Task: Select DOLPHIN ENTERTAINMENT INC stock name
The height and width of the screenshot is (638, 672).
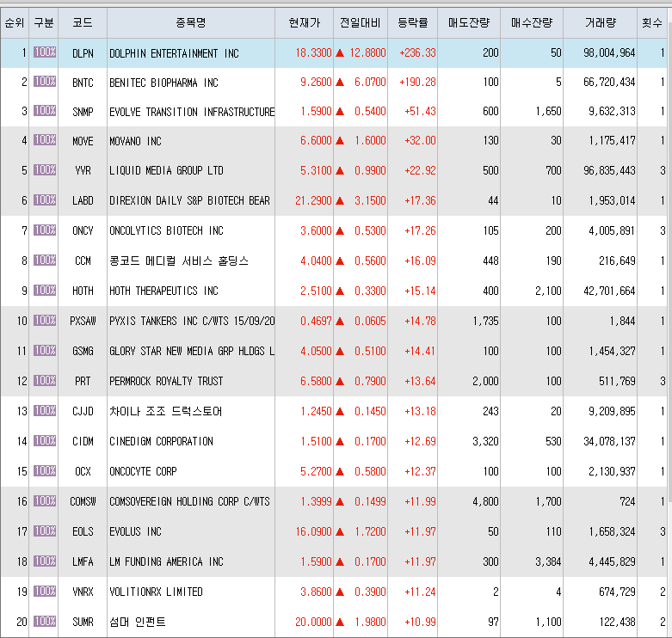Action: tap(174, 53)
